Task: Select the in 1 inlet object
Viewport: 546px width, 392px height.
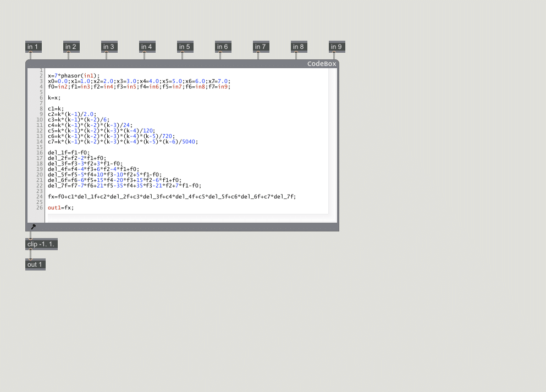Action: click(x=33, y=47)
